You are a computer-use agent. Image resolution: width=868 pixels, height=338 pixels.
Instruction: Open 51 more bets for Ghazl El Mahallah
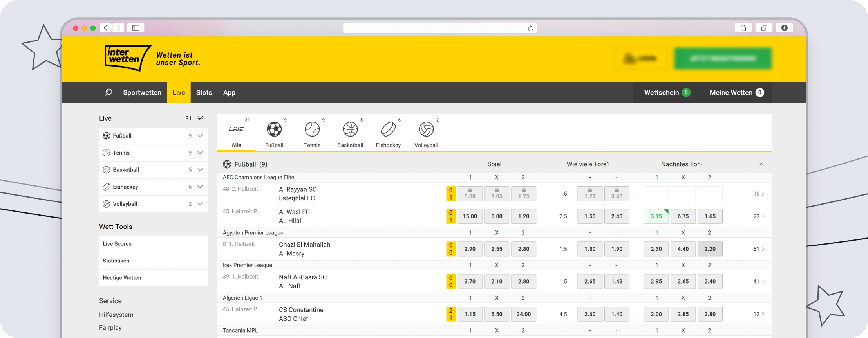coord(759,249)
